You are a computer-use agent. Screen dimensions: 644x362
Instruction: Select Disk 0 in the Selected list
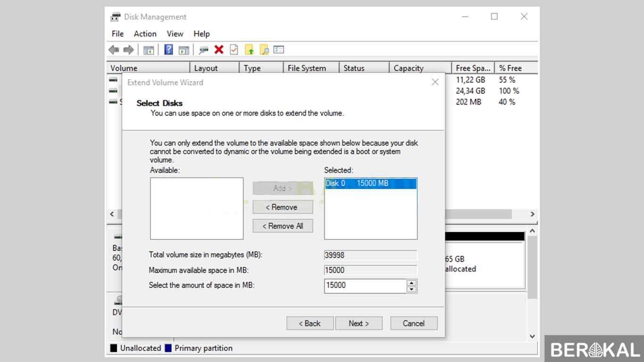(371, 183)
